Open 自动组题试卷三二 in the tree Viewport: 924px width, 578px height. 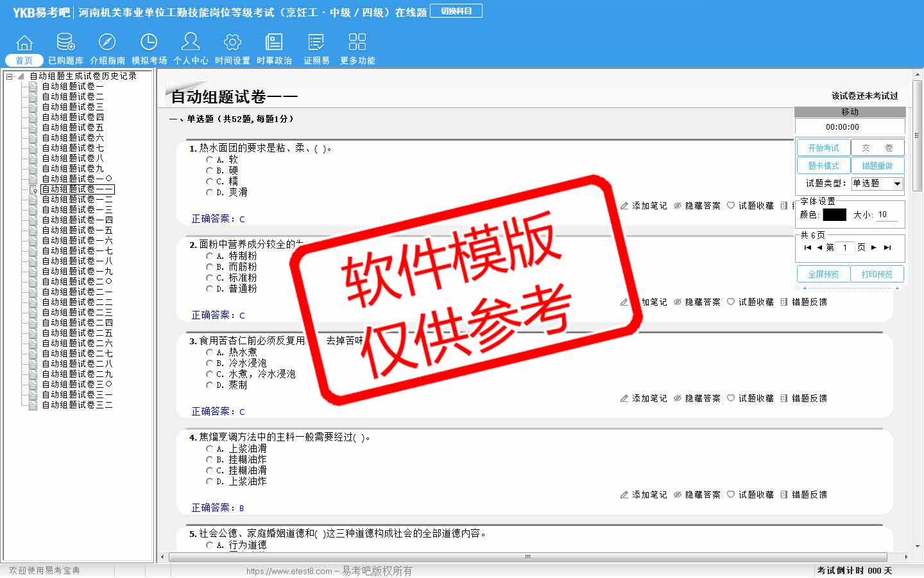[x=77, y=405]
